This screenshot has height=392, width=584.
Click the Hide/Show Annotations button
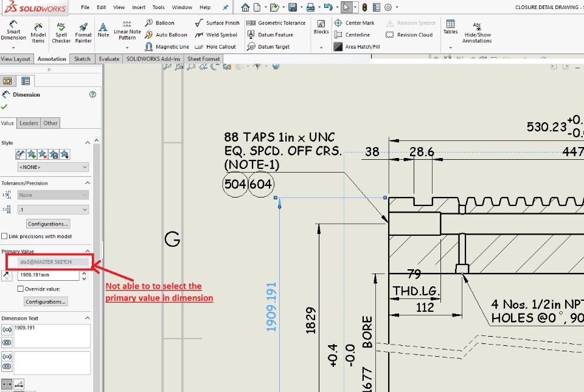pyautogui.click(x=477, y=33)
